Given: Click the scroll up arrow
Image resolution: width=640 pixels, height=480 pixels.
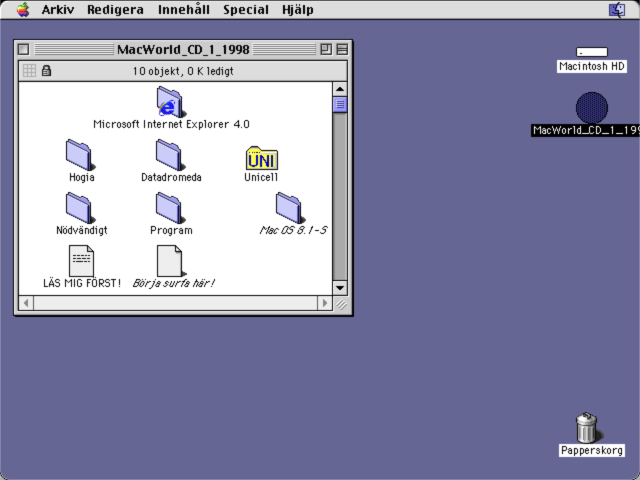Looking at the screenshot, I should 340,89.
